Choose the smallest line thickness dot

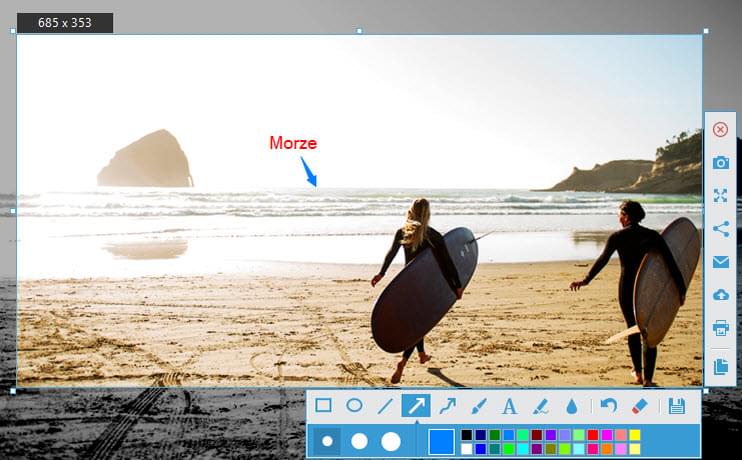click(327, 441)
